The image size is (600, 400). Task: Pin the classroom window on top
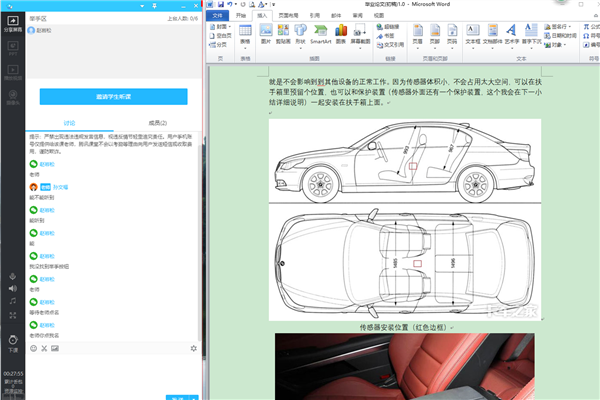pyautogui.click(x=155, y=6)
